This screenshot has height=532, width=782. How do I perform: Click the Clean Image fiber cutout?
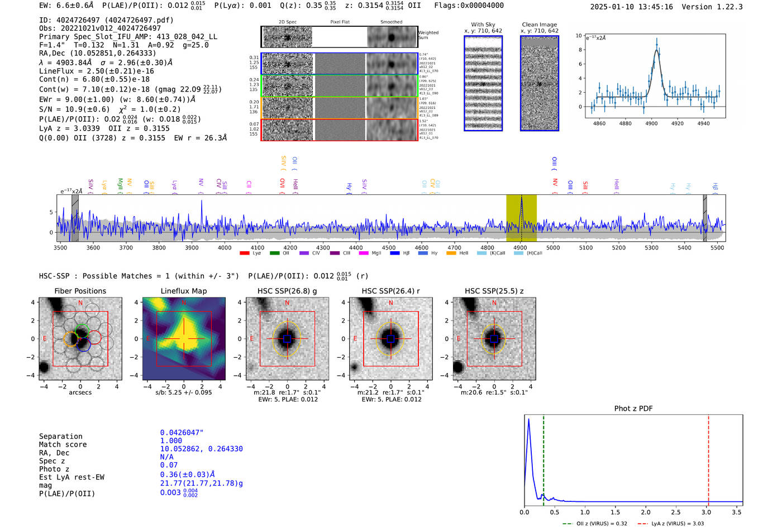click(540, 84)
